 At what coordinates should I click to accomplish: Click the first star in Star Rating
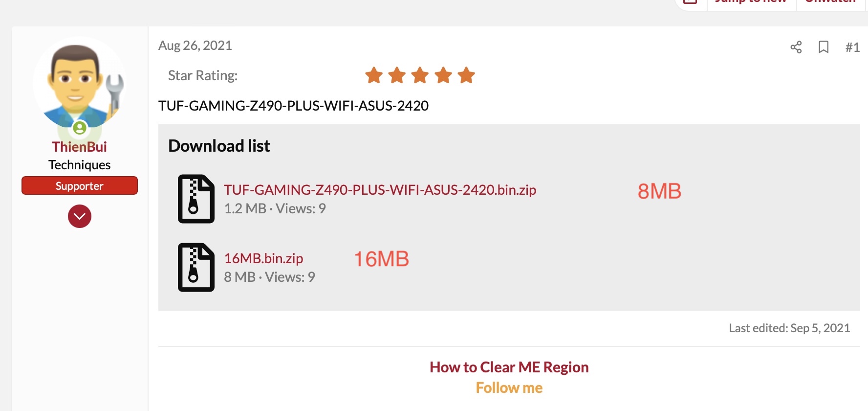click(x=374, y=75)
